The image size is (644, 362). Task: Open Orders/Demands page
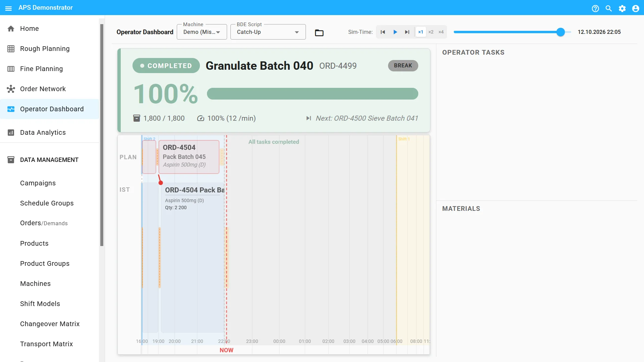50,223
